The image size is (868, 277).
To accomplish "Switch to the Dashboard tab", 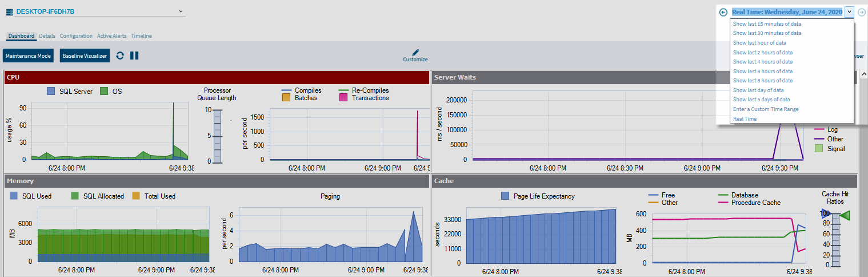I will [21, 36].
